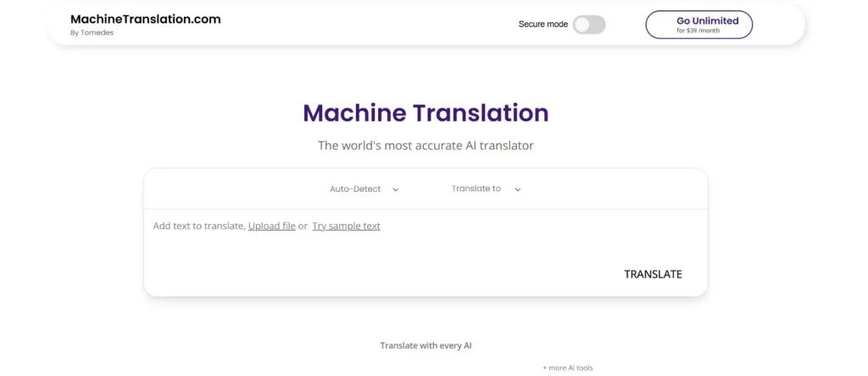Click the Try sample text link
Image resolution: width=868 pixels, height=376 pixels.
347,226
